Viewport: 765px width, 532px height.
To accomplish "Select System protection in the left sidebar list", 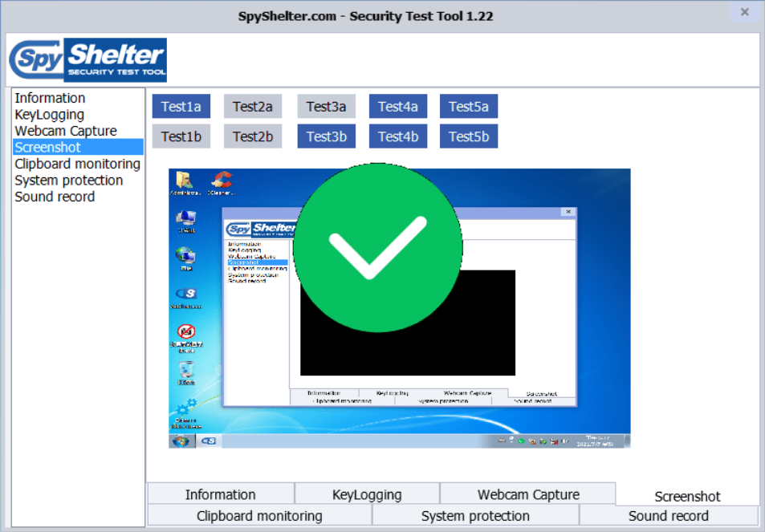I will 78,181.
